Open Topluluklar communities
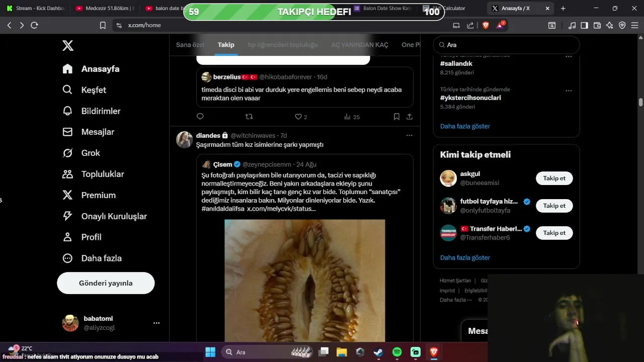 (x=93, y=174)
